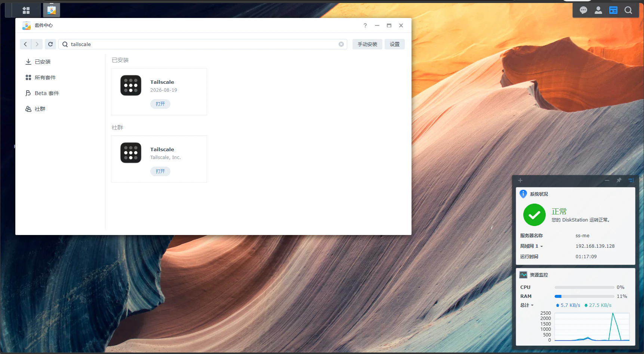644x354 pixels.
Task: Close the Package Center window
Action: 401,25
